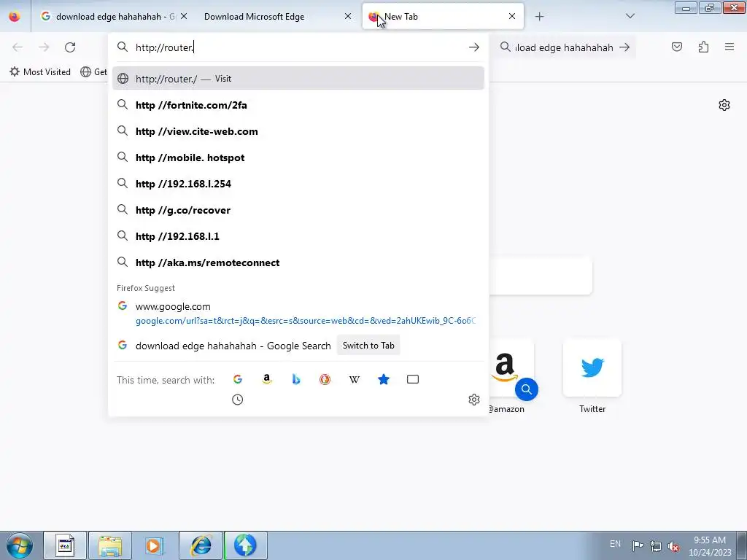Open the Firefox hamburger menu
747x560 pixels.
729,47
